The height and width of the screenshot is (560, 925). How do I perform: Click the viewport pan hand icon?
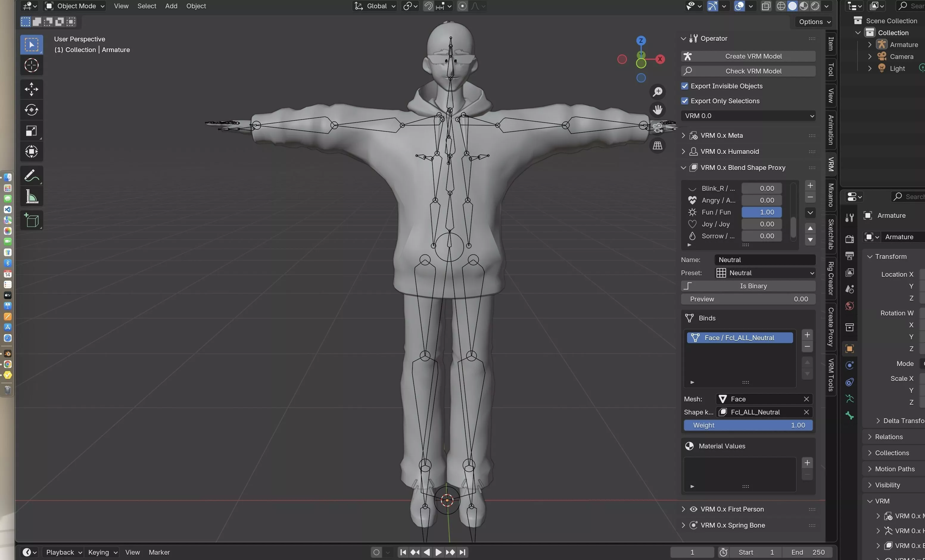click(657, 110)
